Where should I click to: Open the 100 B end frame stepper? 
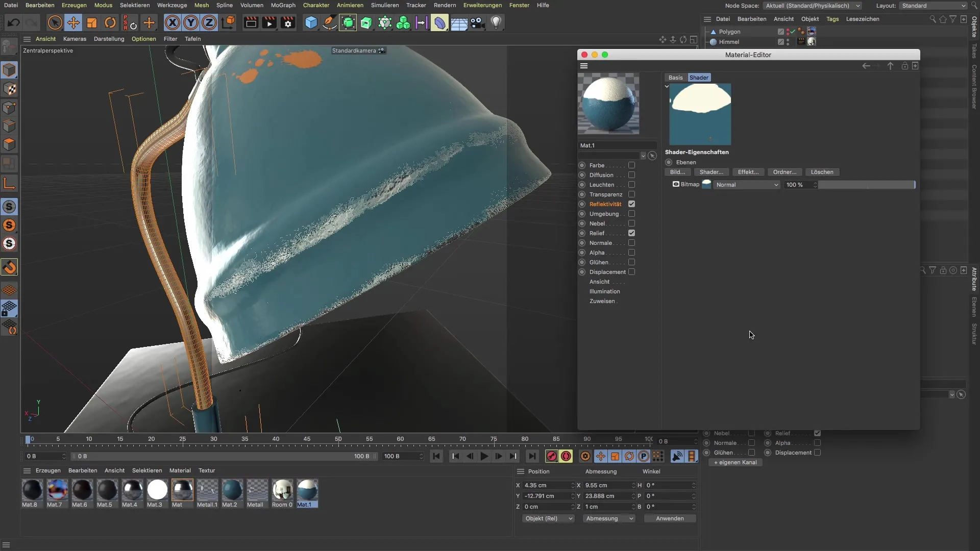click(x=421, y=456)
